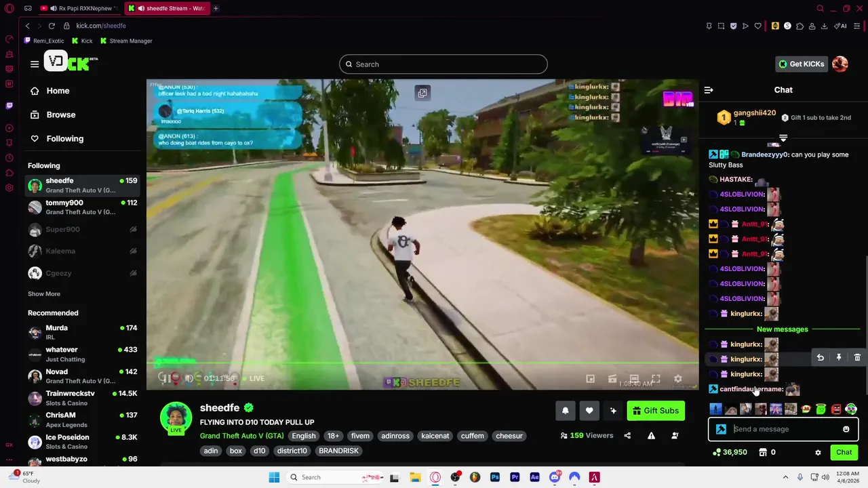This screenshot has width=868, height=488.
Task: Open browser AI assistant button
Action: pos(842,26)
